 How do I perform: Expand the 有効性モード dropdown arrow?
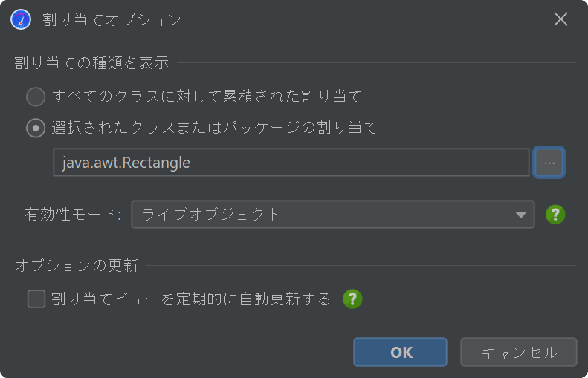(520, 215)
